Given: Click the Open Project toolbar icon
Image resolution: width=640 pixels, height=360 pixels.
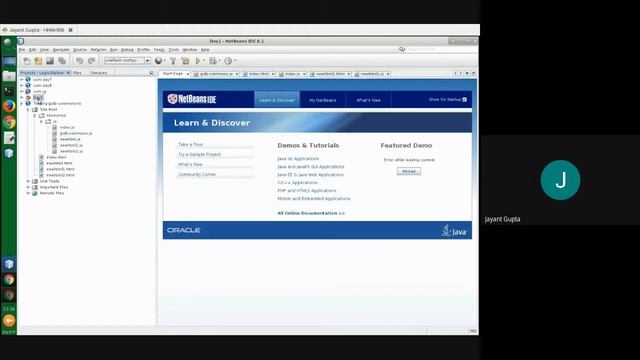Looking at the screenshot, I should point(50,61).
